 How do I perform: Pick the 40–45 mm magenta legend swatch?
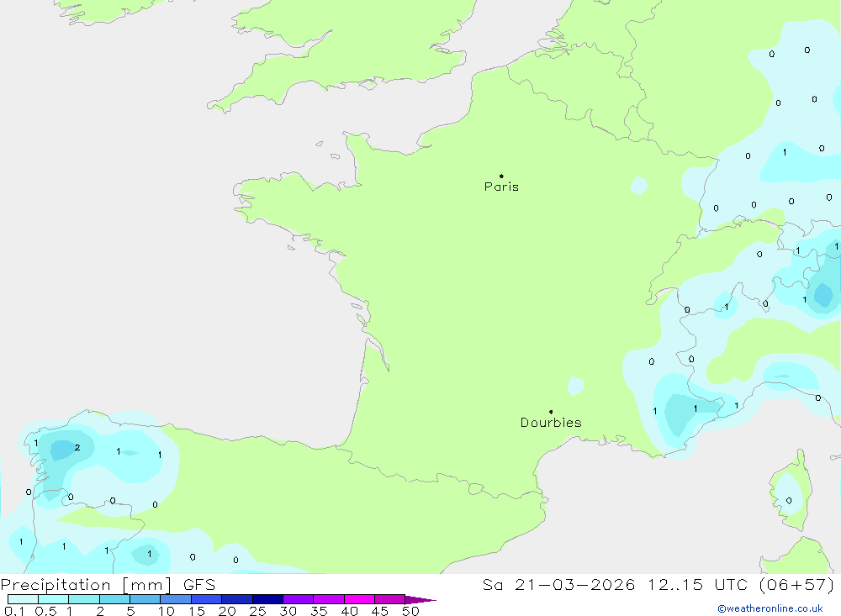click(x=359, y=599)
